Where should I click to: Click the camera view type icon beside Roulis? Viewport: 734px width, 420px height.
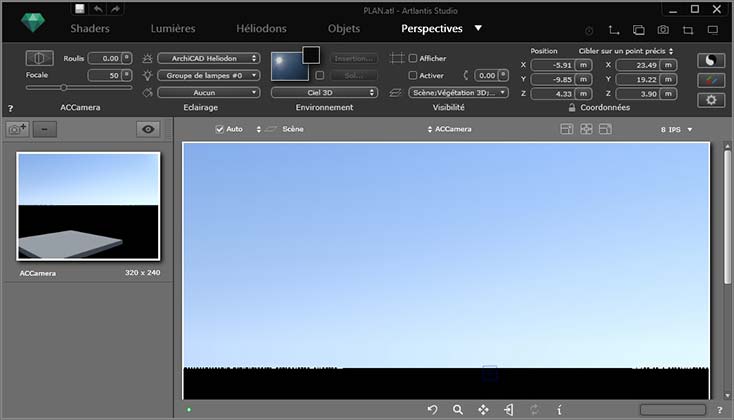pyautogui.click(x=39, y=58)
